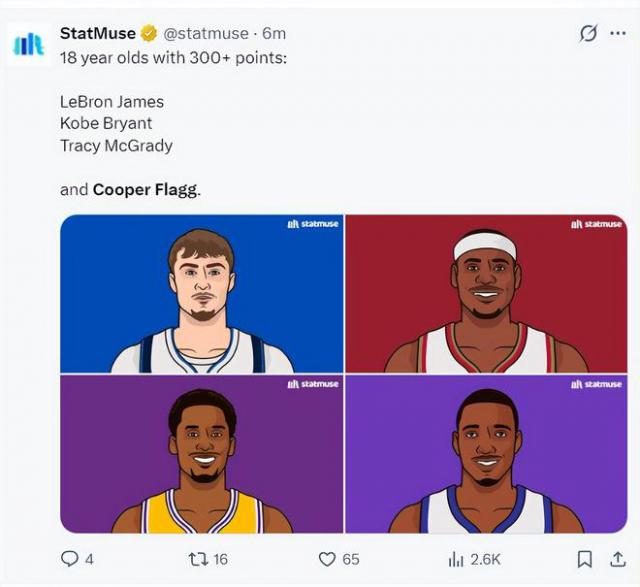Screen dimensions: 640x587
Task: Open the three-dot more options menu
Action: (618, 33)
